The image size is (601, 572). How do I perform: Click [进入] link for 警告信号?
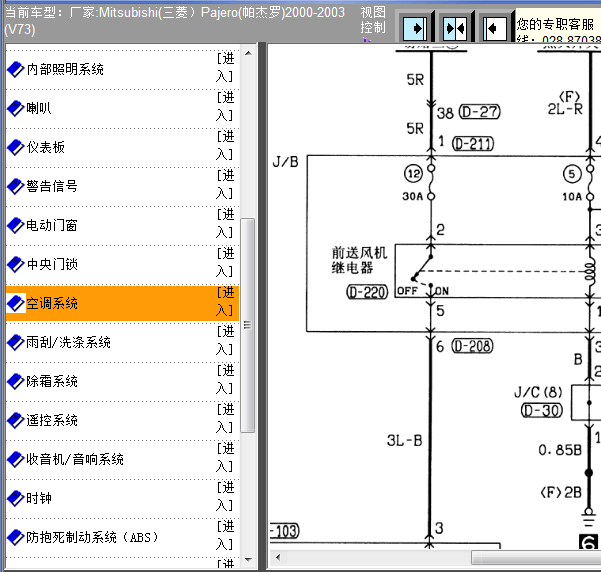(x=225, y=185)
